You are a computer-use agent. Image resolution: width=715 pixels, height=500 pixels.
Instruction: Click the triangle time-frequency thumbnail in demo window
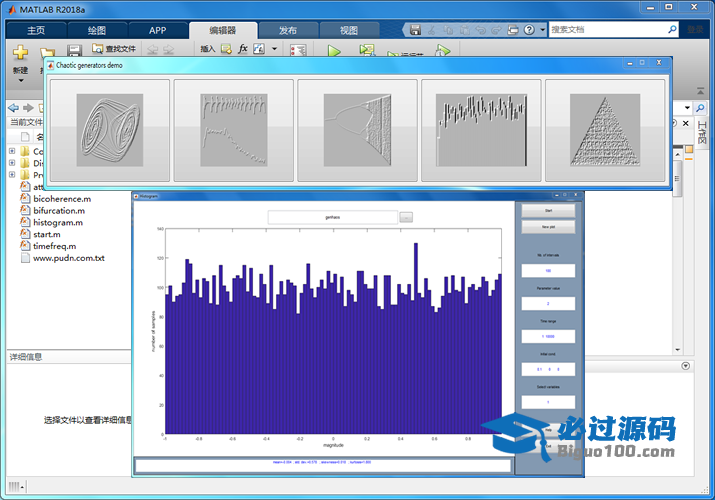(605, 130)
